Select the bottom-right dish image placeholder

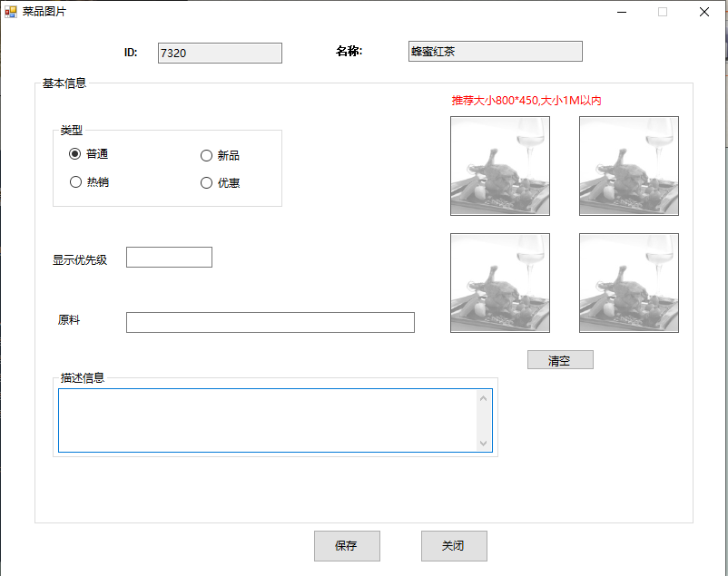pyautogui.click(x=629, y=283)
